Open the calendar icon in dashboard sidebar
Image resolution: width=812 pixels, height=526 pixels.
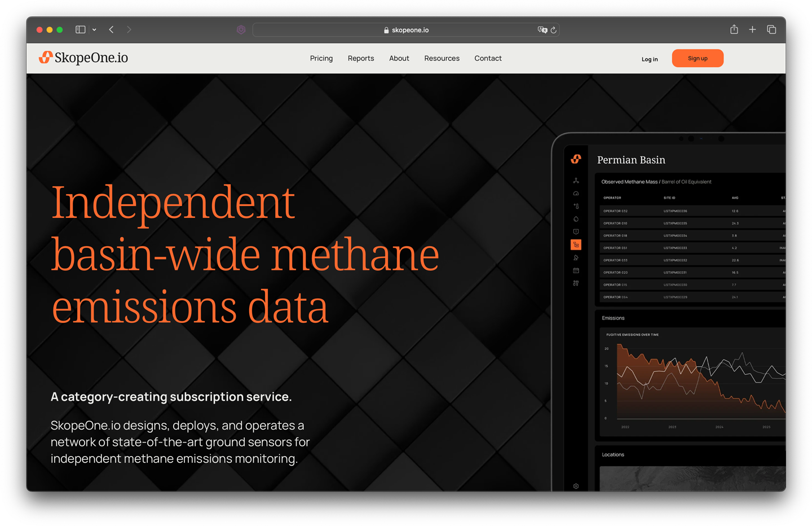[x=576, y=271]
